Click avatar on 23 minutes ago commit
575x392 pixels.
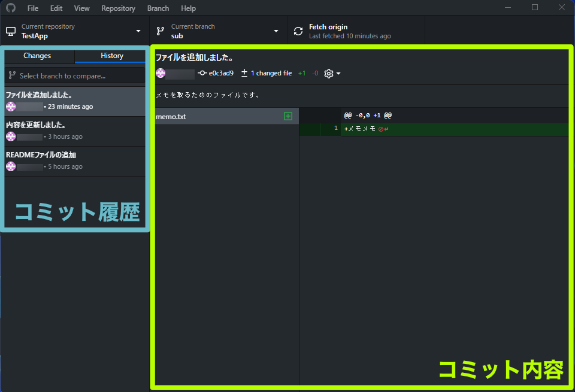coord(11,107)
